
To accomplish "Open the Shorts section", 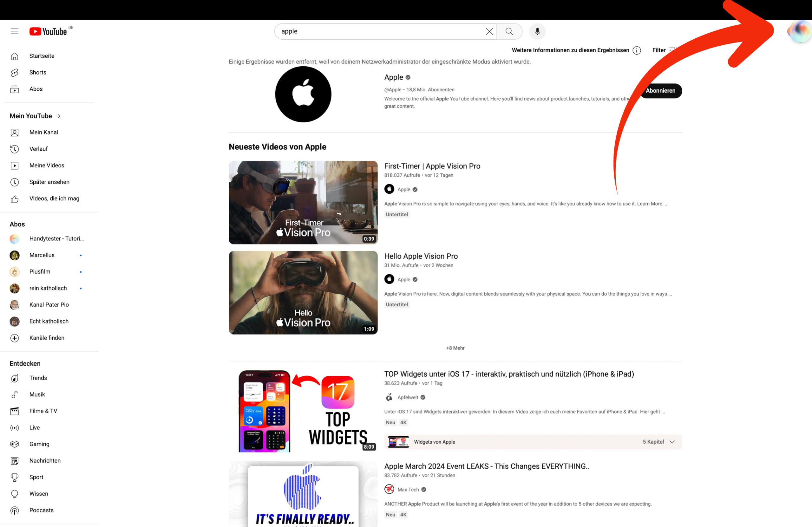I will [37, 72].
